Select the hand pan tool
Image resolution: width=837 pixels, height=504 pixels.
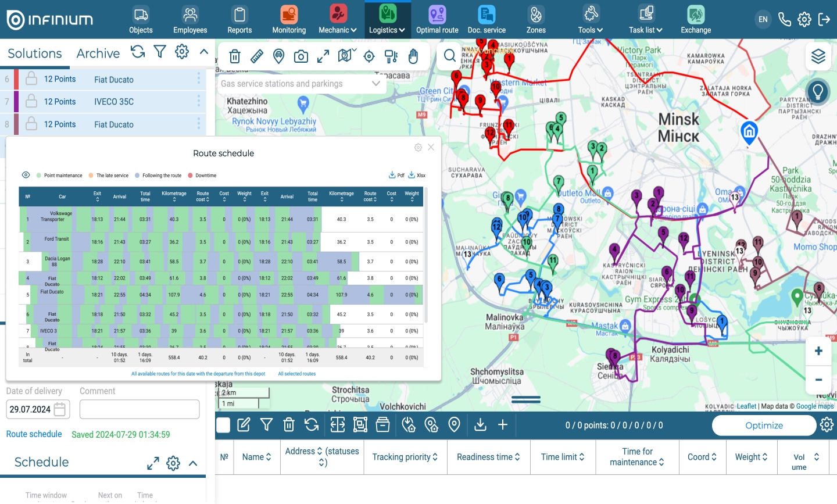point(413,56)
